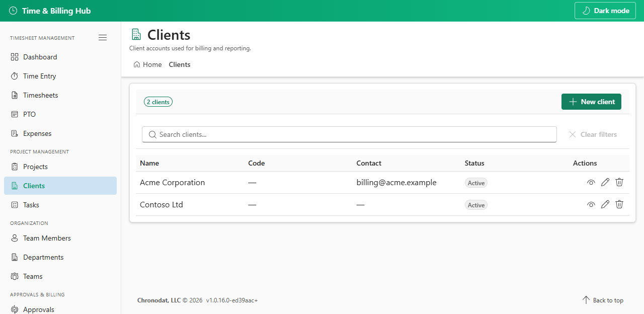
Task: Click the search magnifier icon
Action: (x=152, y=134)
